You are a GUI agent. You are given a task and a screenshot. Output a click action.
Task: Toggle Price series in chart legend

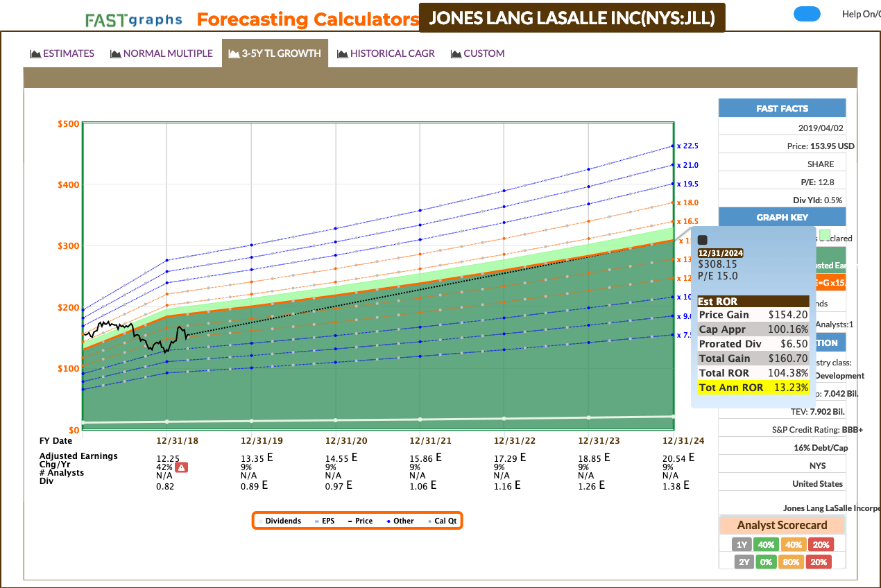(x=360, y=521)
